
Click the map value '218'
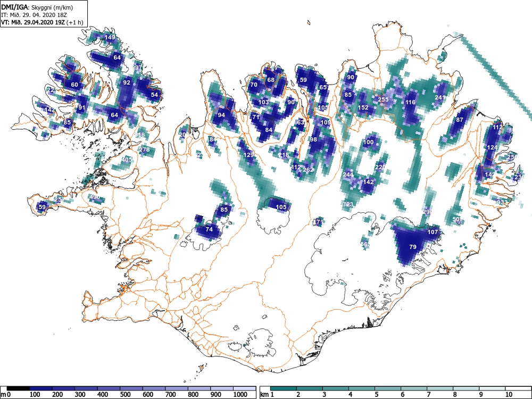pyautogui.click(x=284, y=155)
